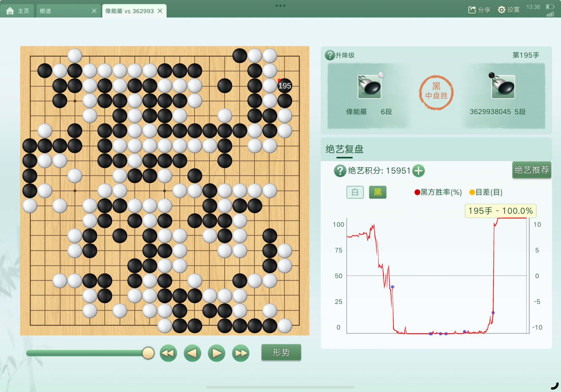Click player 偉能羅's avatar
The width and height of the screenshot is (561, 392).
tap(369, 87)
